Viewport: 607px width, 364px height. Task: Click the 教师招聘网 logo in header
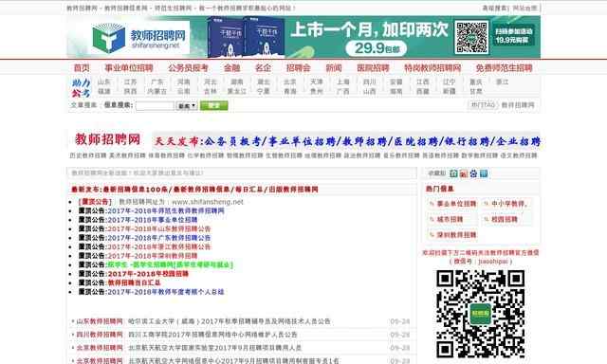coord(139,38)
